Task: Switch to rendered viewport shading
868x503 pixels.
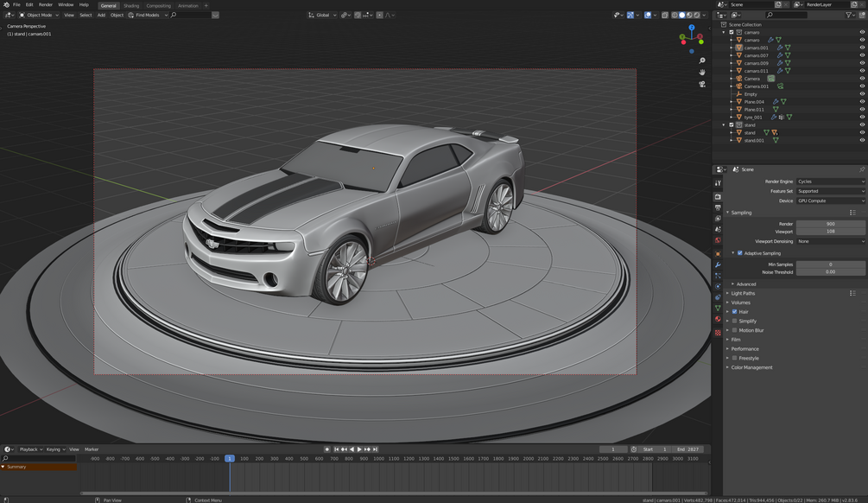Action: coord(696,15)
